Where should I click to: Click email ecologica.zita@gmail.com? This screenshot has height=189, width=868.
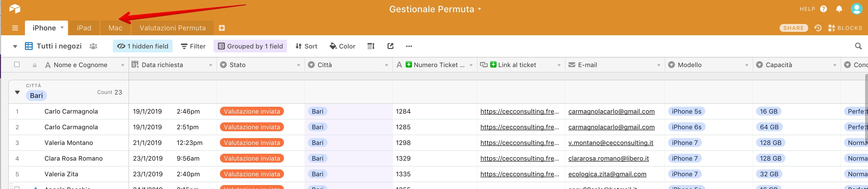[x=607, y=174]
